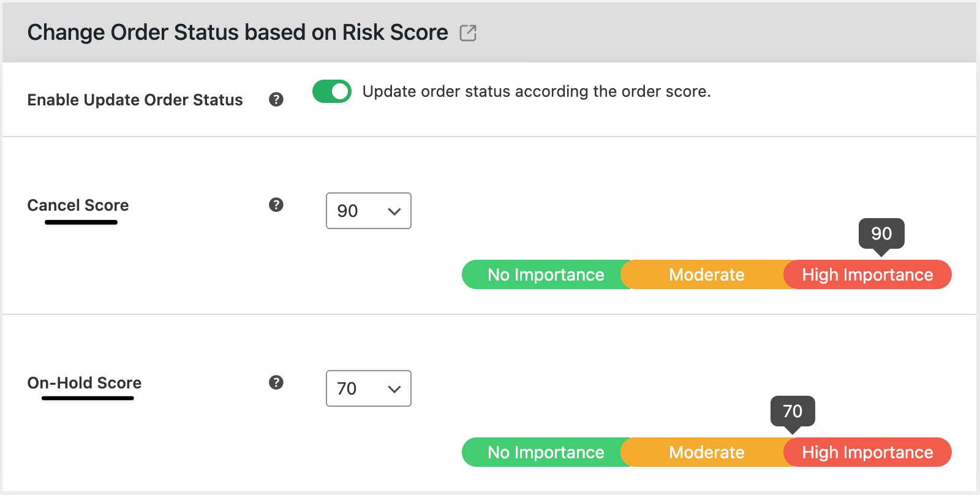Click help icon next to On-Hold Score
980x495 pixels.
click(276, 382)
